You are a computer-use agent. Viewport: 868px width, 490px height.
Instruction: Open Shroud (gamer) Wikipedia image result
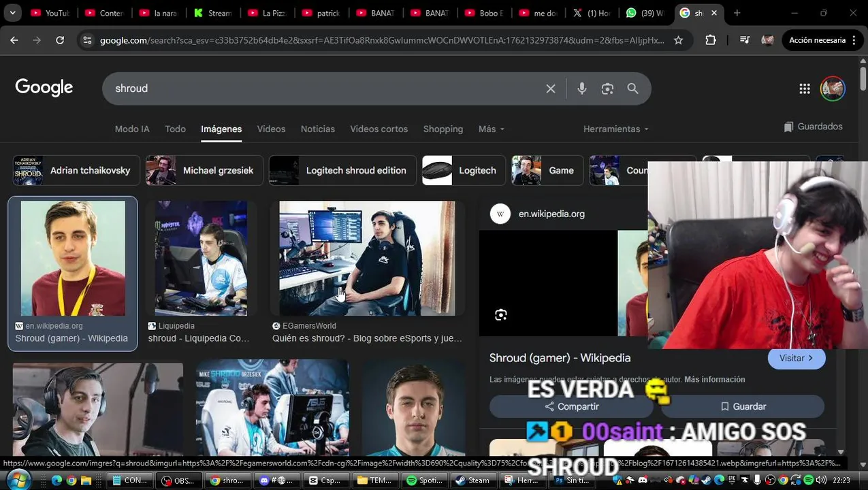coord(73,274)
